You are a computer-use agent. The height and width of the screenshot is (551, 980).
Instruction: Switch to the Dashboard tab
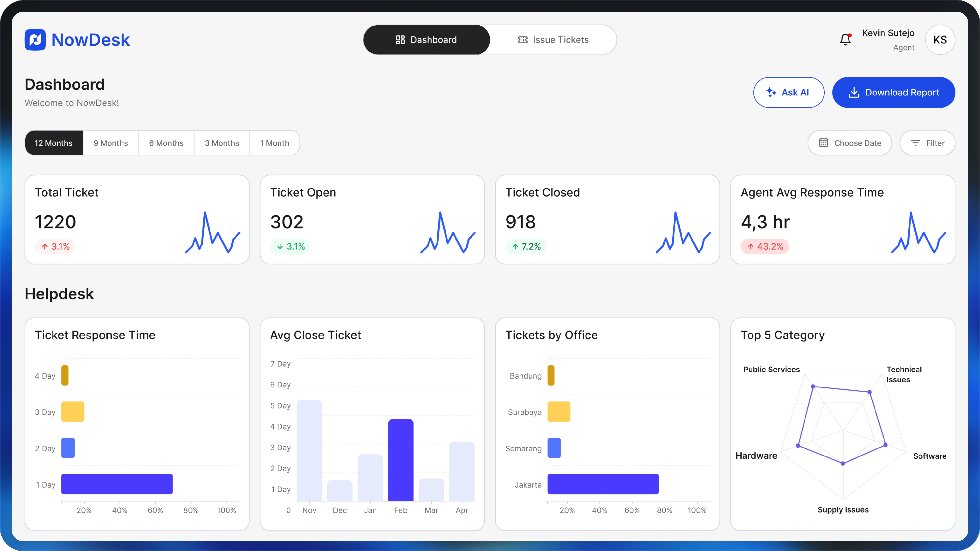(x=427, y=40)
